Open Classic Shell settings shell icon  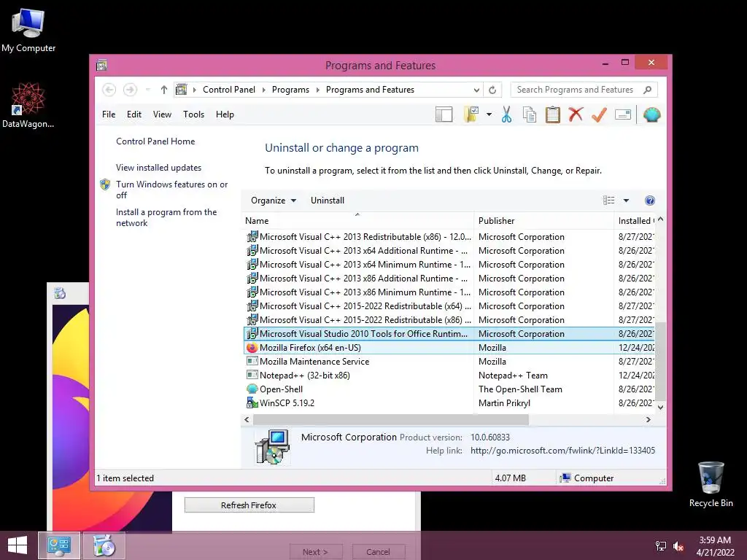(651, 114)
